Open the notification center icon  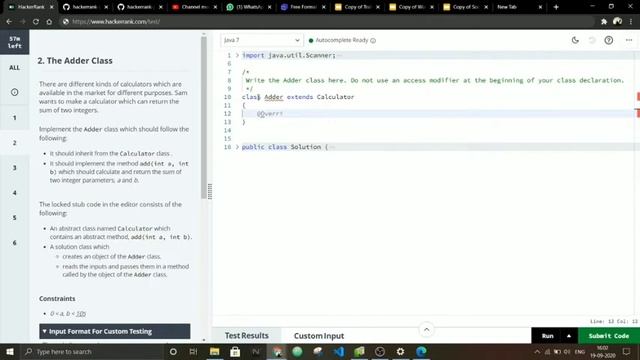(x=627, y=351)
